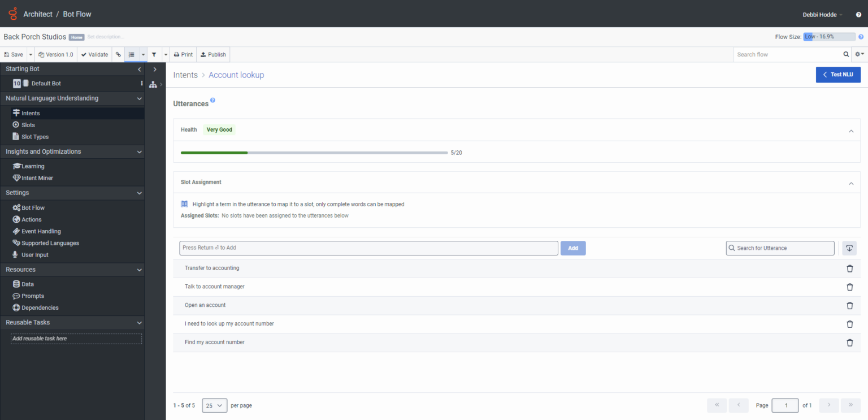868x420 pixels.
Task: Click the Publish button
Action: tap(213, 55)
